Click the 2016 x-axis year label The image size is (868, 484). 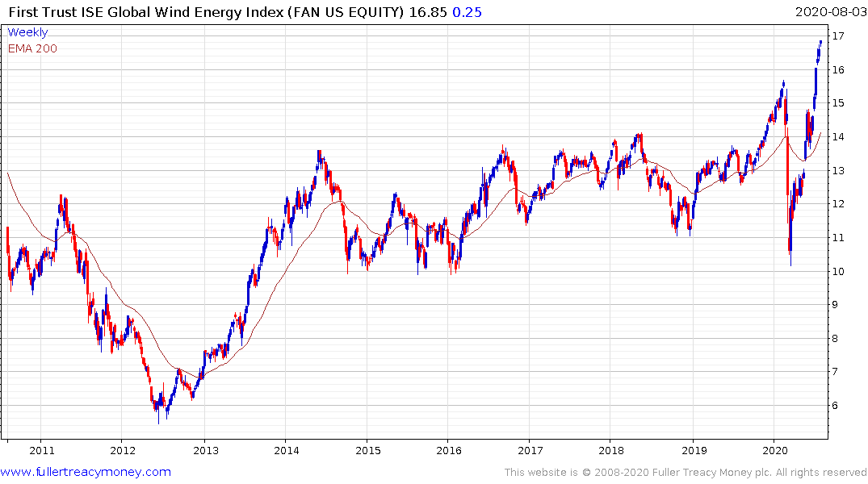point(449,450)
